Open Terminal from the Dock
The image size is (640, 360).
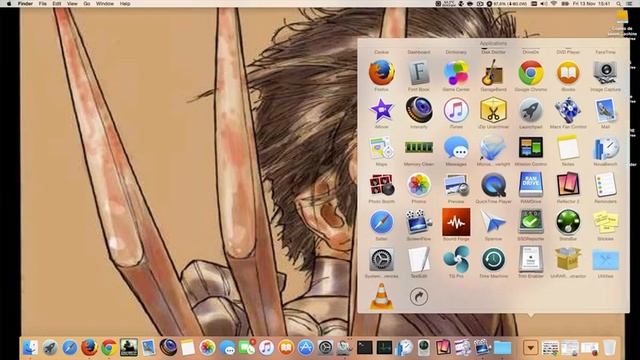pos(364,348)
